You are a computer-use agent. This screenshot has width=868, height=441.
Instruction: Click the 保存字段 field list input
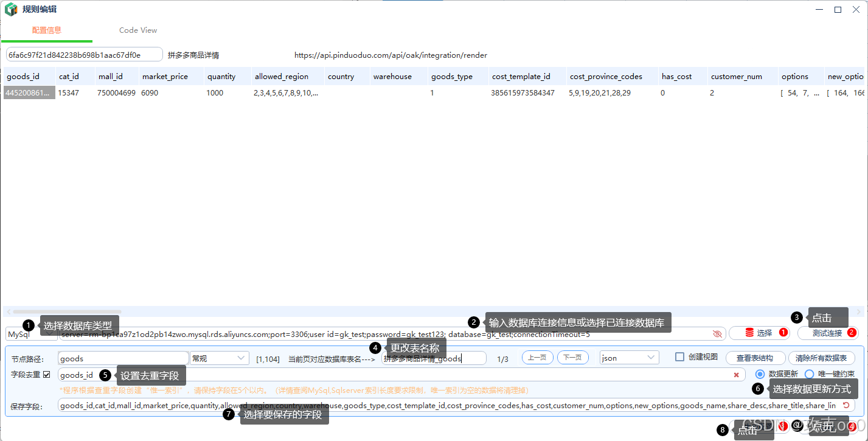tap(456, 405)
